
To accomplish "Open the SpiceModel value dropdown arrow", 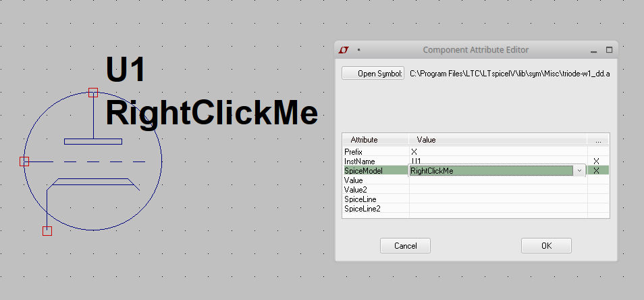I will tap(579, 170).
